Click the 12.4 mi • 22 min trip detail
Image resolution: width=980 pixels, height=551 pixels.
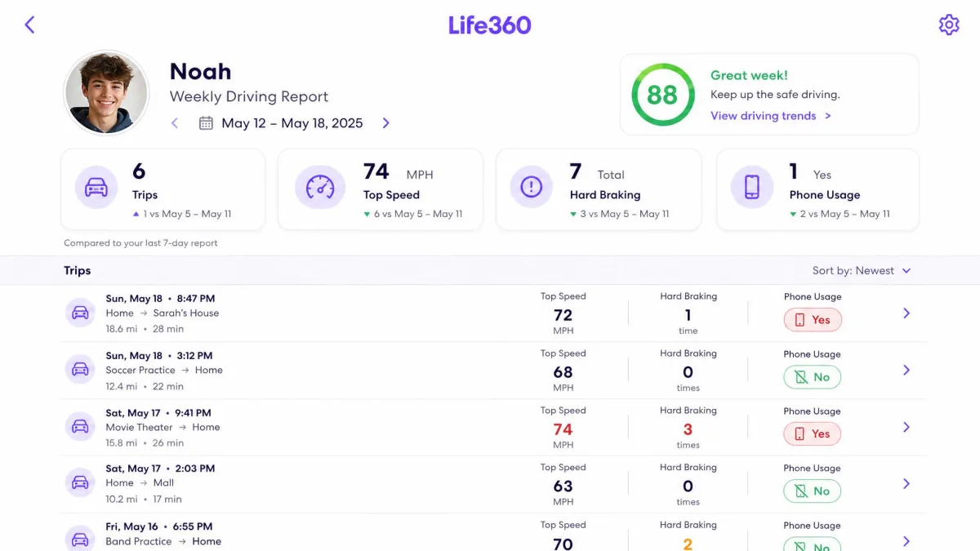[145, 386]
